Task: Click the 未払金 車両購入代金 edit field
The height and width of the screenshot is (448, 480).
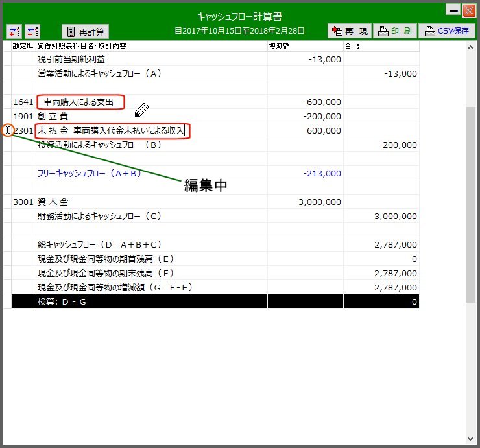Action: (x=112, y=131)
